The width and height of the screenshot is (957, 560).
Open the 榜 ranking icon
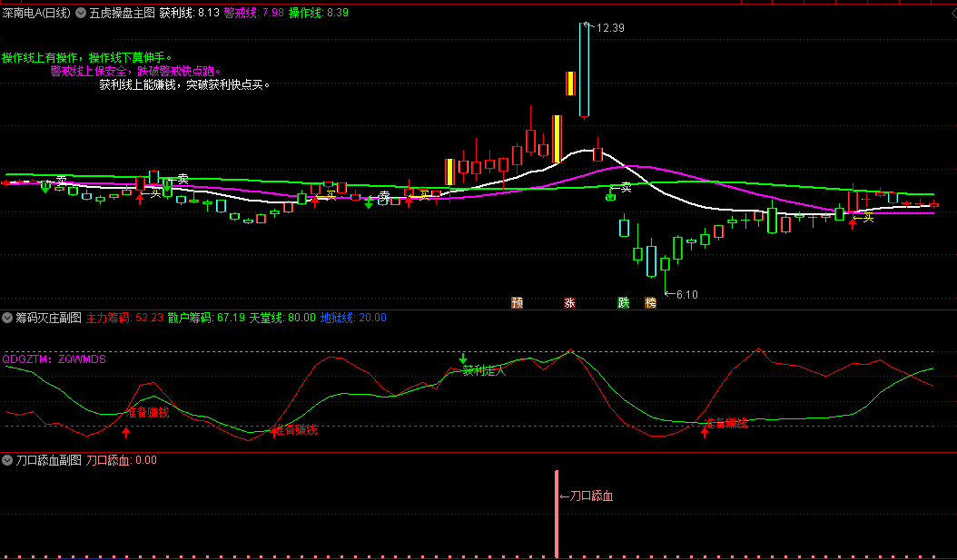click(650, 302)
